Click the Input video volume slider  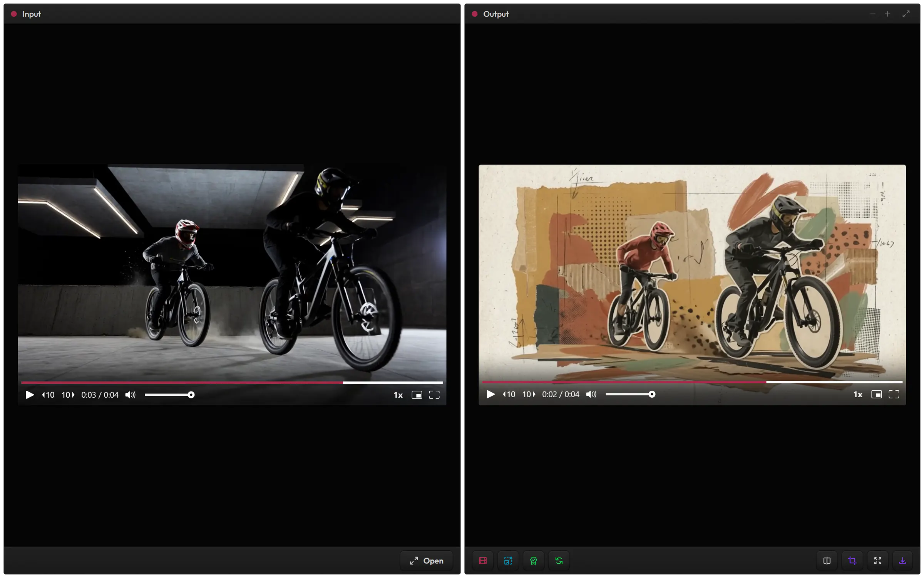(169, 395)
